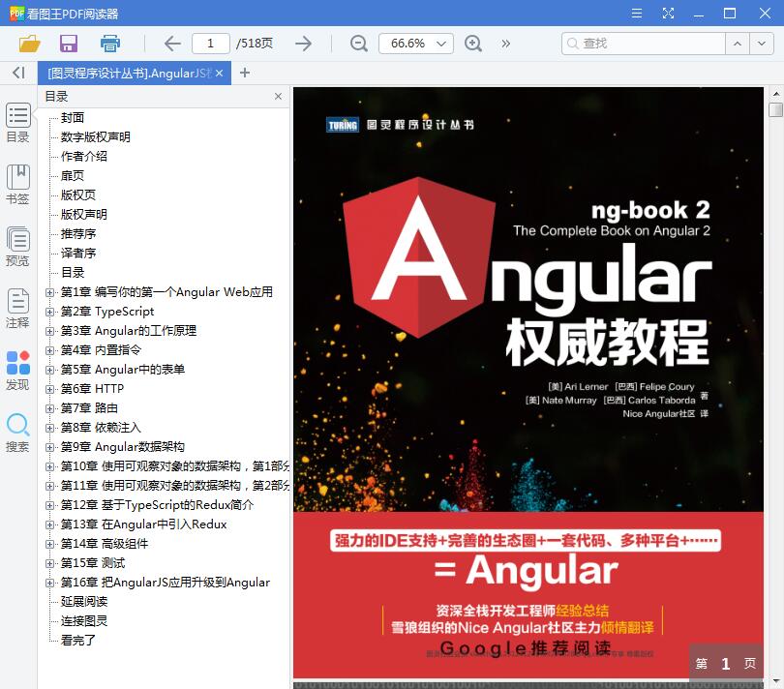Go to 版权声明 outline entry
This screenshot has height=689, width=784.
[x=84, y=215]
